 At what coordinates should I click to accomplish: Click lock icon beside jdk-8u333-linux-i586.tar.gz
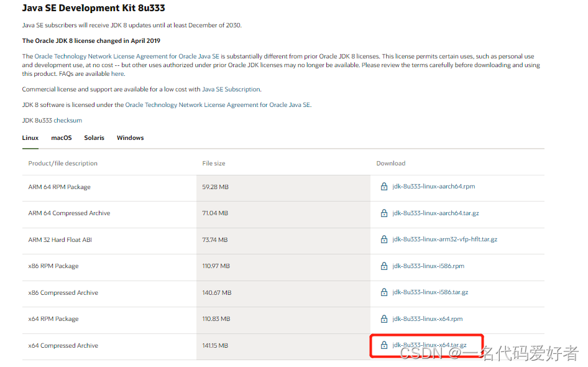tap(384, 292)
